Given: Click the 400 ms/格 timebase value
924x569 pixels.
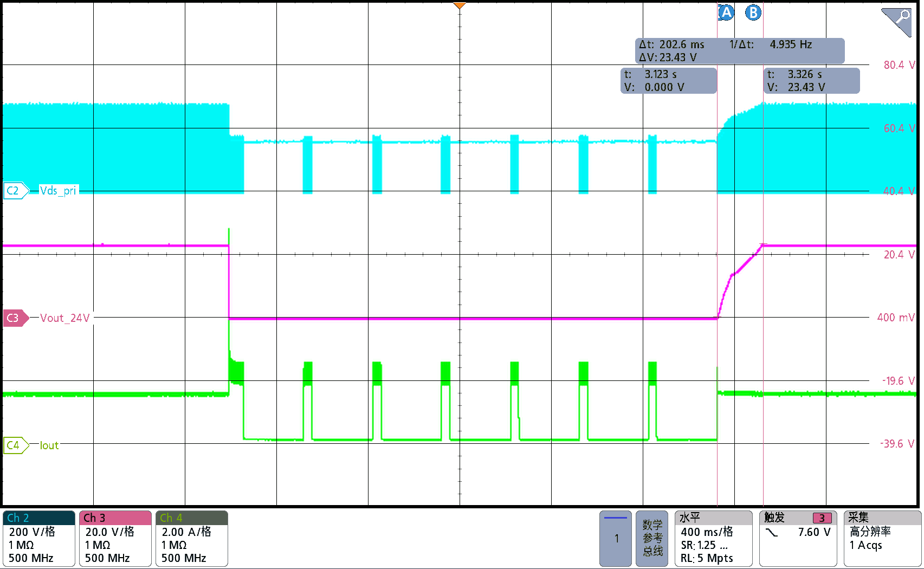Looking at the screenshot, I should (707, 532).
